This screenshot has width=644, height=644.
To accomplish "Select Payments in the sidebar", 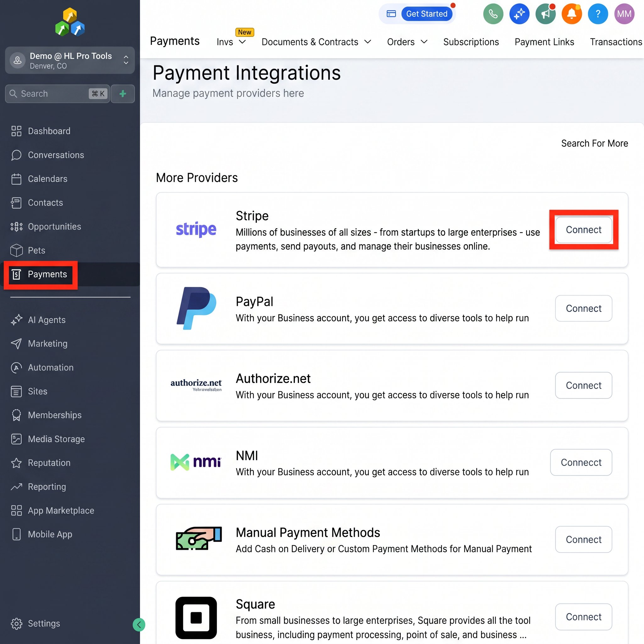I will (70, 274).
